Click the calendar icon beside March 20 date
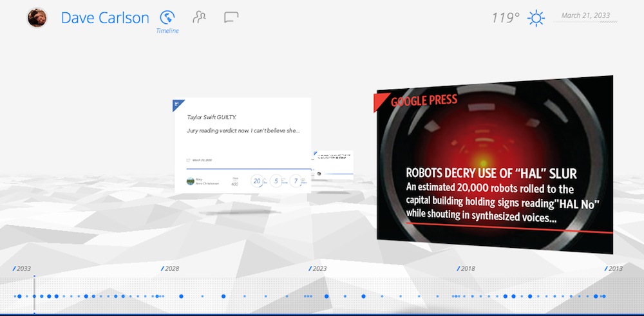 pyautogui.click(x=189, y=160)
